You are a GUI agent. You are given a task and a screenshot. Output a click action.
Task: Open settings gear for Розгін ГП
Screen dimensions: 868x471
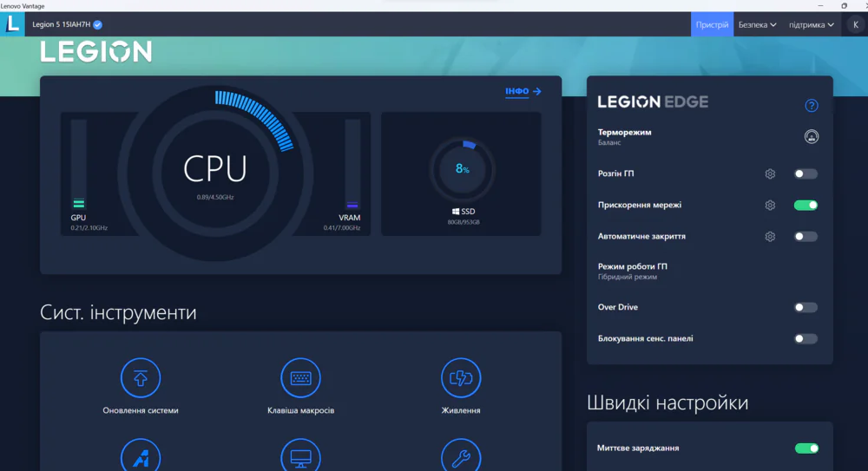coord(770,173)
